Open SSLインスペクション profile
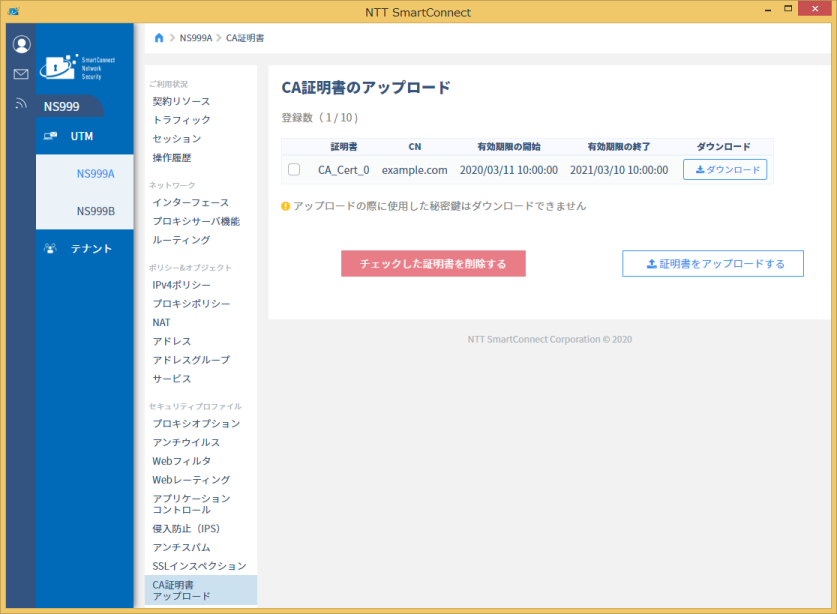 (199, 566)
